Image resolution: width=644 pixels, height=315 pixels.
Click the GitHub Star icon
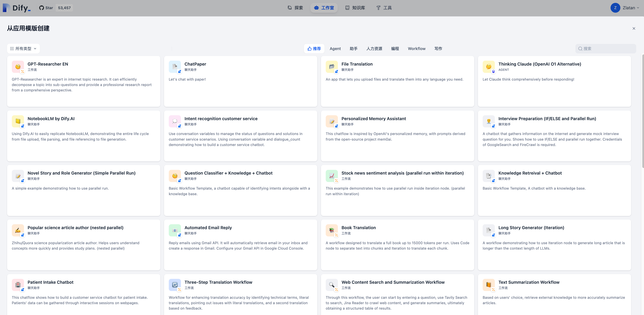click(x=42, y=8)
